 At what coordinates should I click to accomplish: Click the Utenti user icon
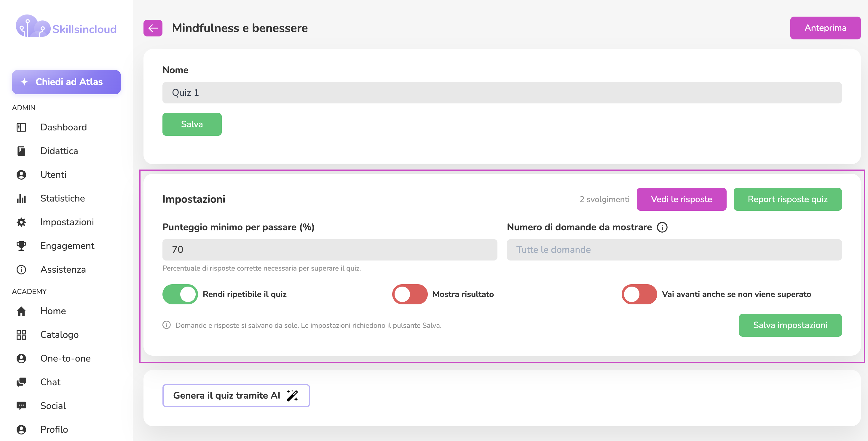21,175
